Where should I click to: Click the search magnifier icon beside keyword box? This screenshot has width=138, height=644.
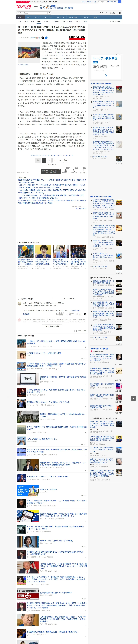pos(49,13)
